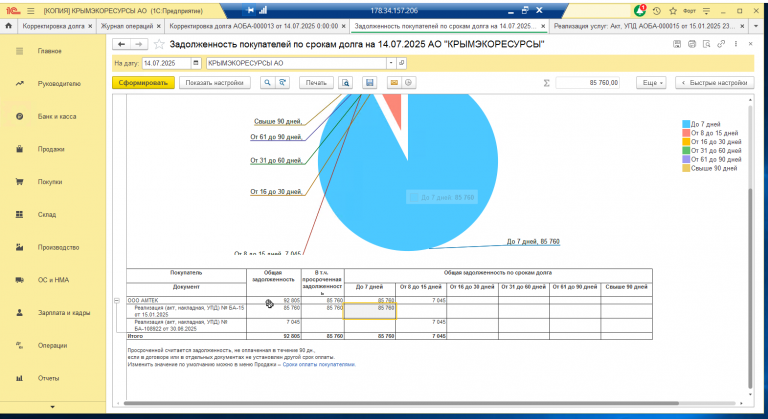
Task: Open print preview icon
Action: 345,83
